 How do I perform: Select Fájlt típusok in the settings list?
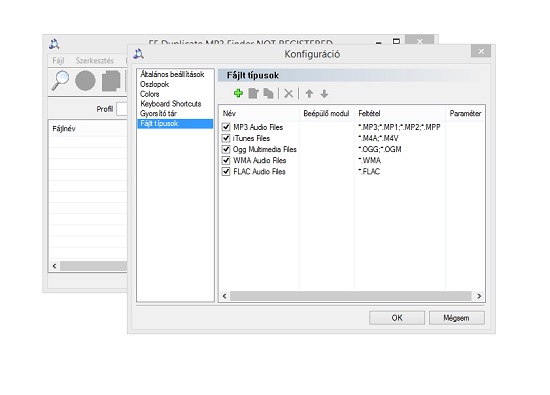[x=175, y=123]
